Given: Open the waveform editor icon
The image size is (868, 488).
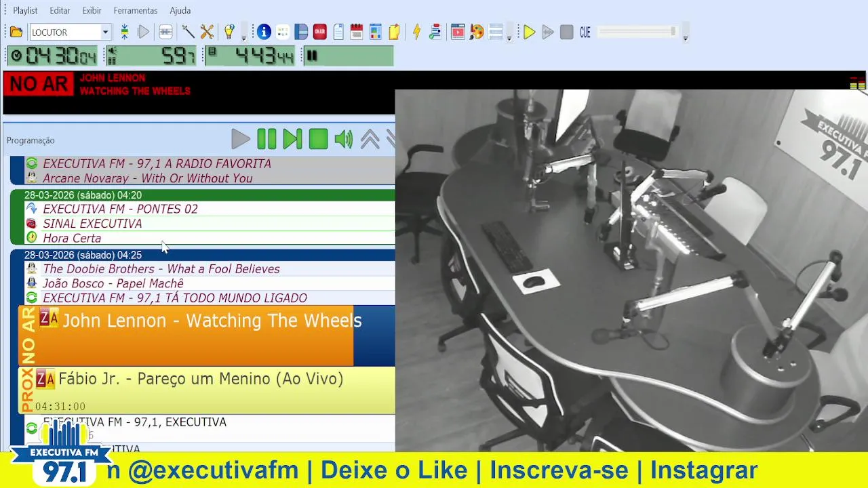Looking at the screenshot, I should 165,32.
